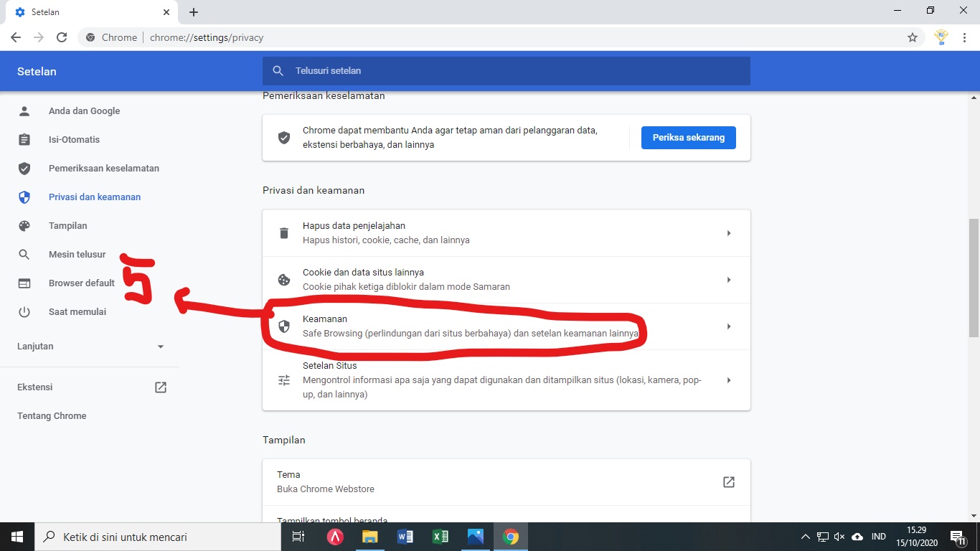The width and height of the screenshot is (980, 551).
Task: Close the Setelan tab
Action: (166, 12)
